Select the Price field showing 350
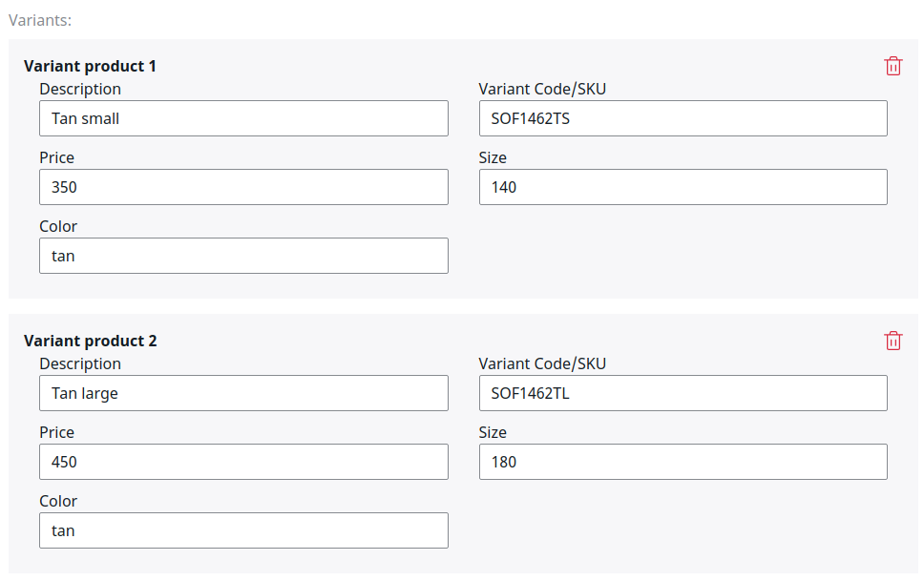924x581 pixels. point(243,187)
